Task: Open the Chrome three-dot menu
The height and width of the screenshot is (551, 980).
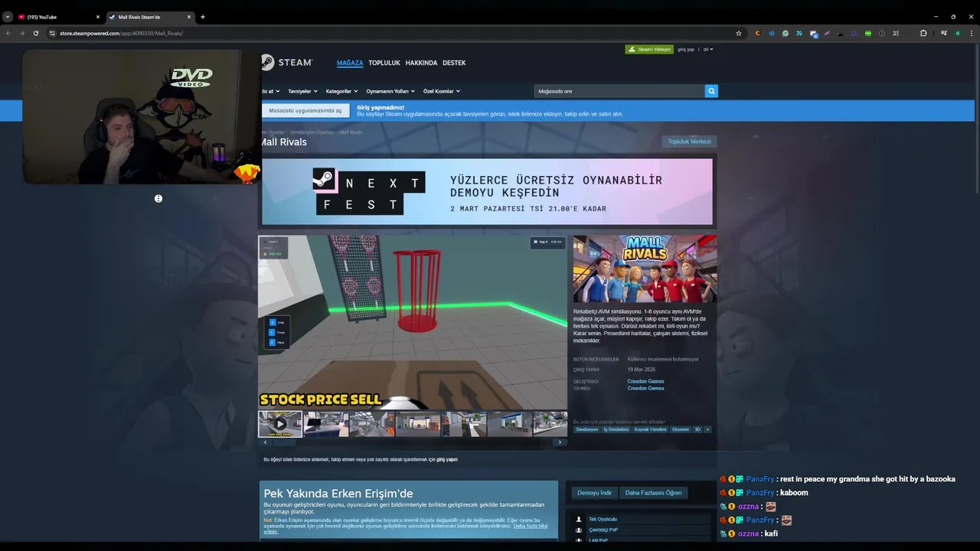Action: pos(972,33)
